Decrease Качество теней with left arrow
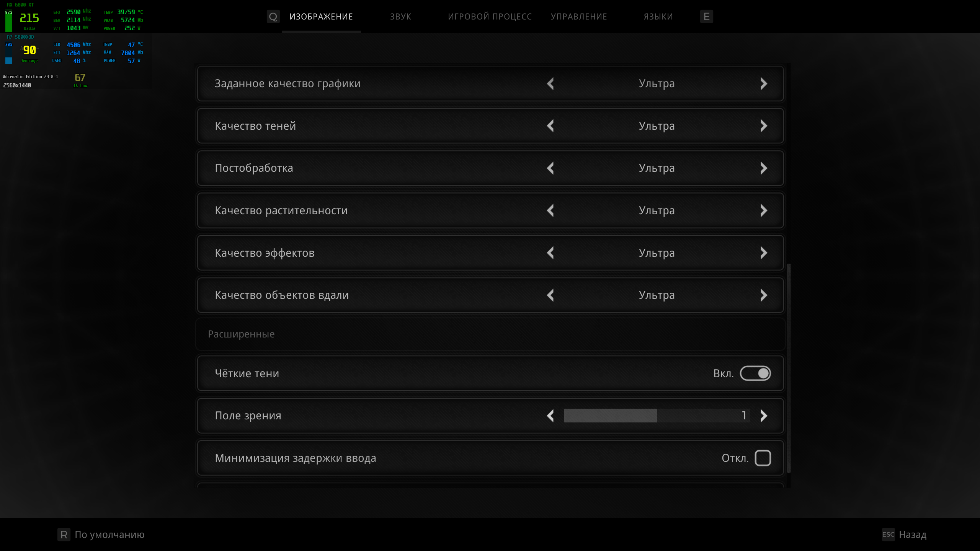The width and height of the screenshot is (980, 551). 550,126
